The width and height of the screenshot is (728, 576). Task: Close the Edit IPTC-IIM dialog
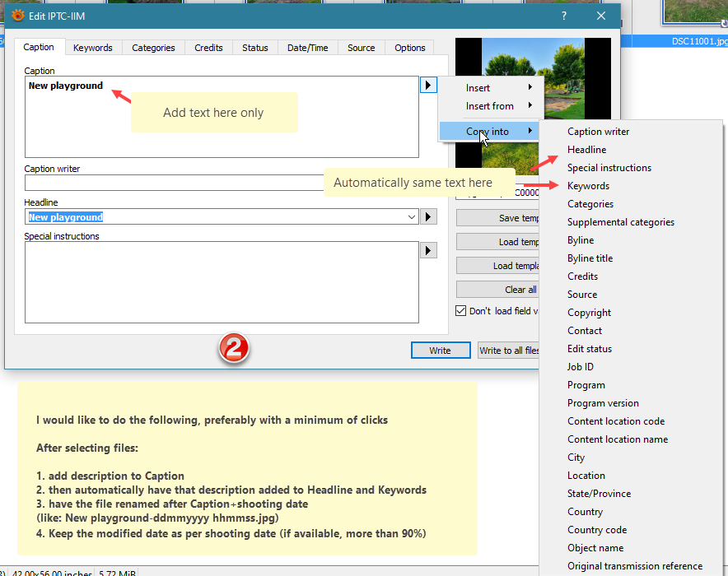click(x=601, y=16)
